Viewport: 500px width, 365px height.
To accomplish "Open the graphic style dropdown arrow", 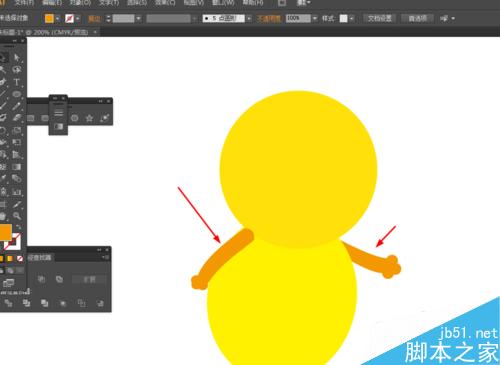I will [352, 19].
